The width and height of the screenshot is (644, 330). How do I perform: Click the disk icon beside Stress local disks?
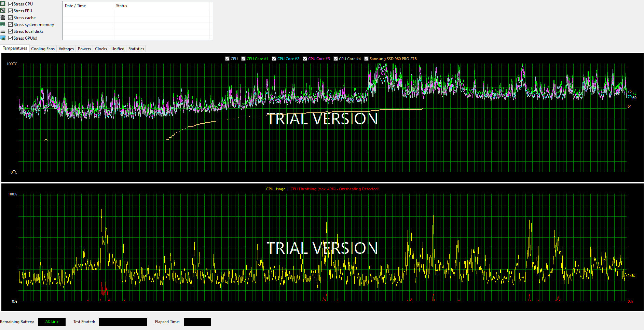(x=3, y=31)
